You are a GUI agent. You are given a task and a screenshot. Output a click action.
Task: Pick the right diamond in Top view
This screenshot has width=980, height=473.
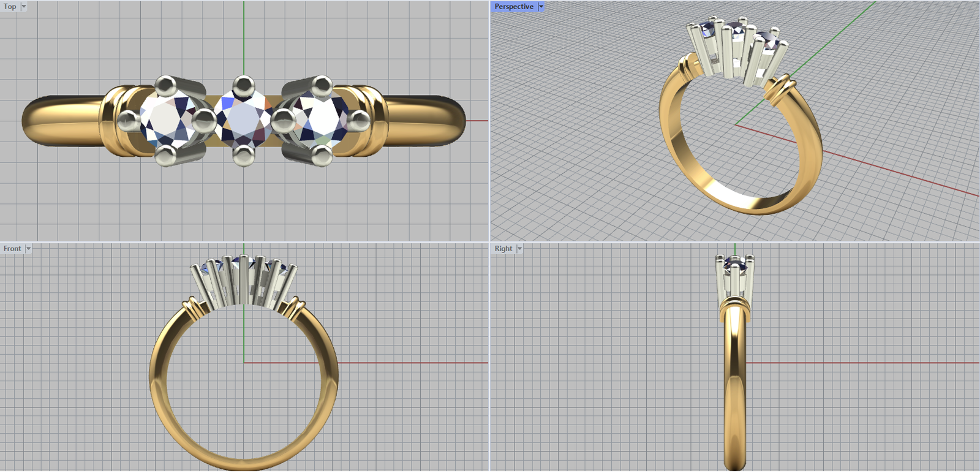click(321, 121)
